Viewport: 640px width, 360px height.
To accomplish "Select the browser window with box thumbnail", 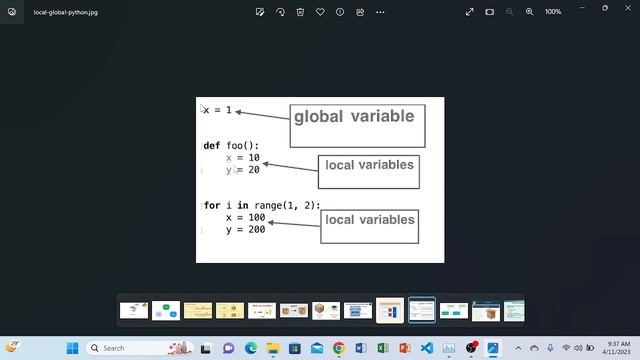I will (x=486, y=311).
